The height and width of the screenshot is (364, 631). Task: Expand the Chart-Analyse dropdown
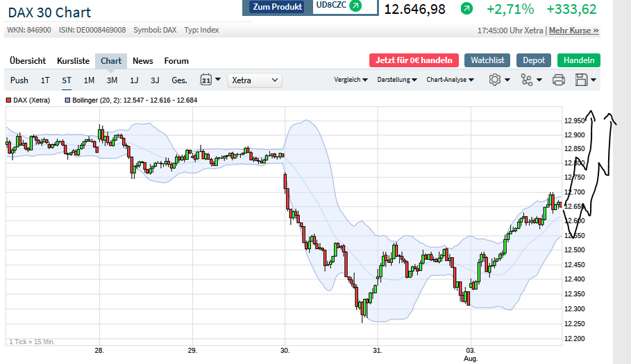(450, 80)
